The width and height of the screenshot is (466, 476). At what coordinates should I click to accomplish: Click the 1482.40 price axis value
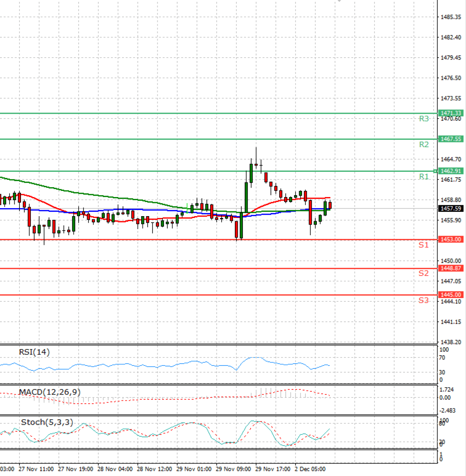pos(451,37)
